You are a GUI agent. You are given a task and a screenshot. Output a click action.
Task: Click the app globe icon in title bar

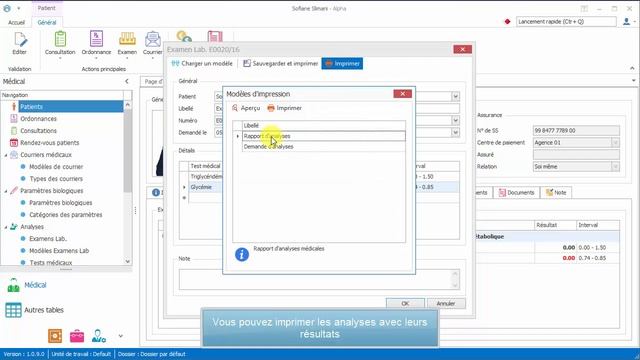point(7,8)
